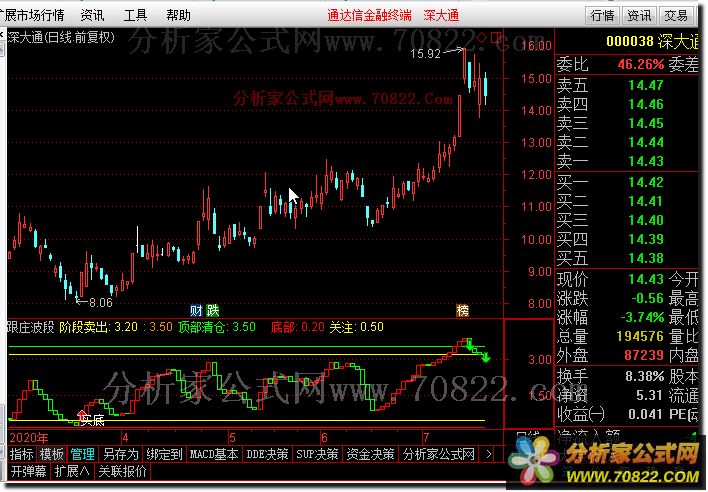Click the 另存为 tab
The height and width of the screenshot is (492, 708).
(121, 454)
